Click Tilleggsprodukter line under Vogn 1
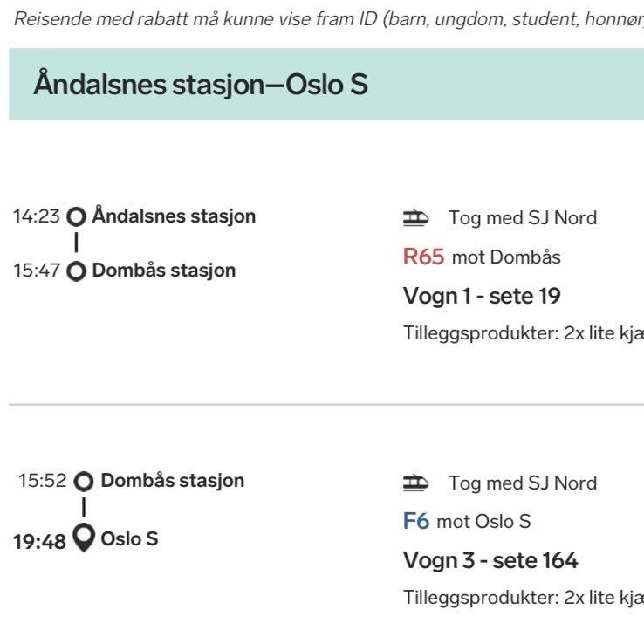 (523, 333)
